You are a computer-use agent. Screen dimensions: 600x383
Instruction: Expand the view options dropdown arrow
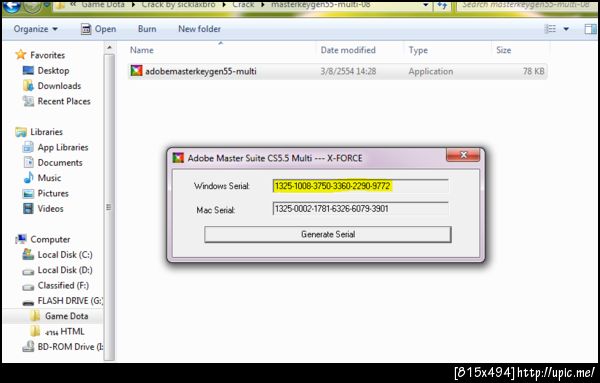click(x=566, y=29)
